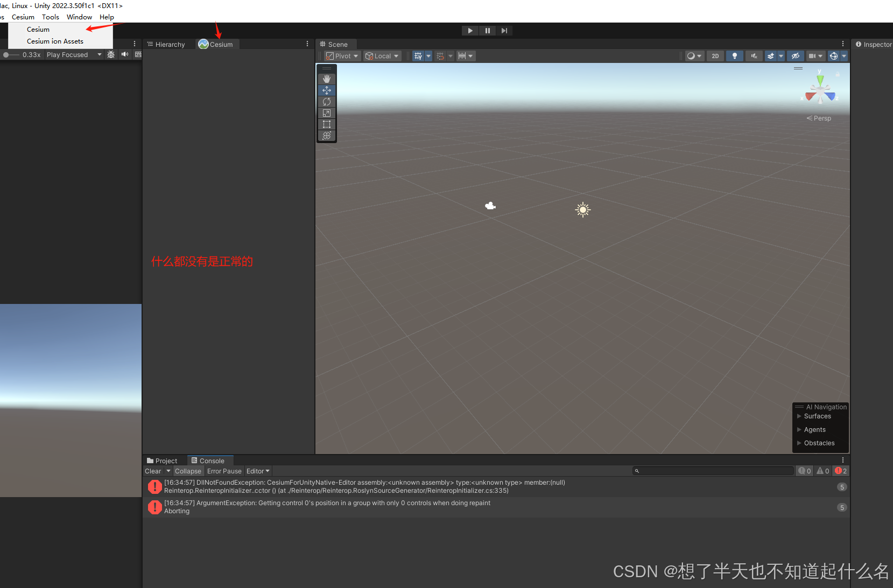Open the Help menu
893x588 pixels.
coord(107,17)
